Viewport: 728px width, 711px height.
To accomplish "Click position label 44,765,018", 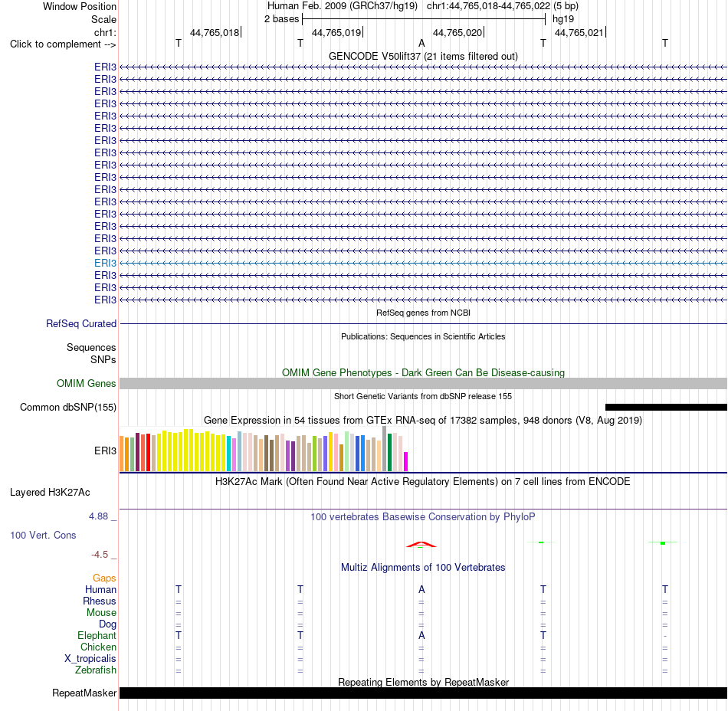I will click(x=215, y=32).
